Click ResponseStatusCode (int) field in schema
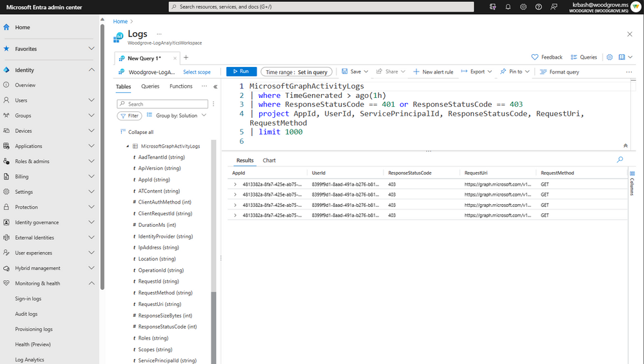 [167, 327]
